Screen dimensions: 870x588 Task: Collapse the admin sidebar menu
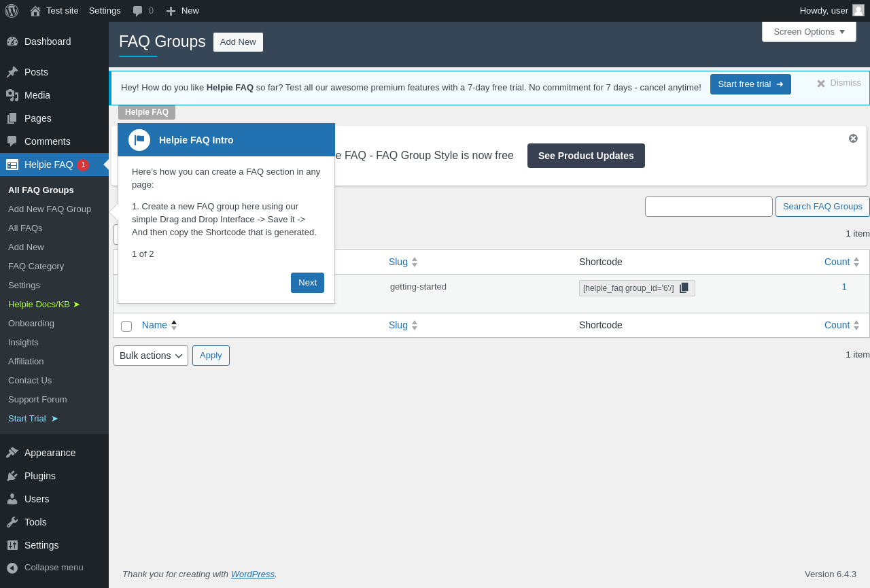54,568
